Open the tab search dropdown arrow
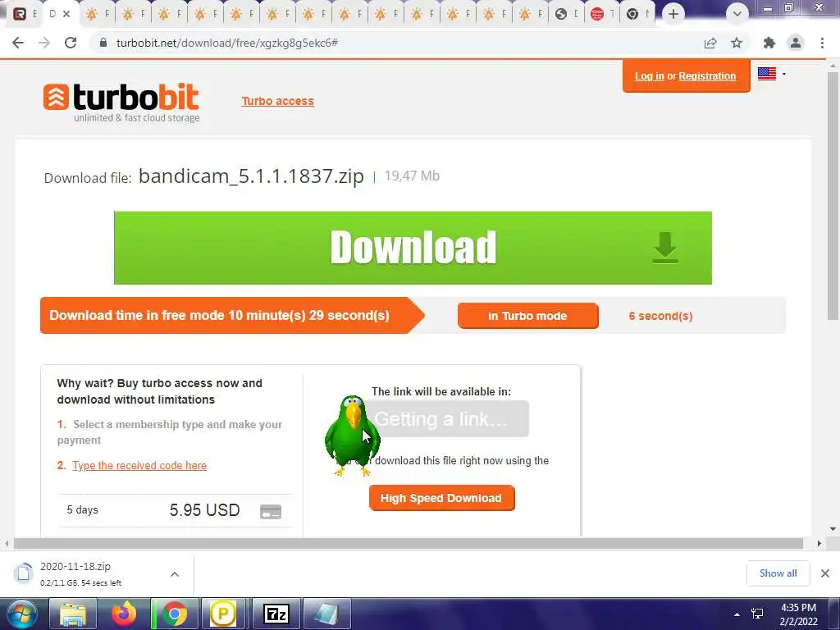The height and width of the screenshot is (630, 840). pyautogui.click(x=737, y=14)
